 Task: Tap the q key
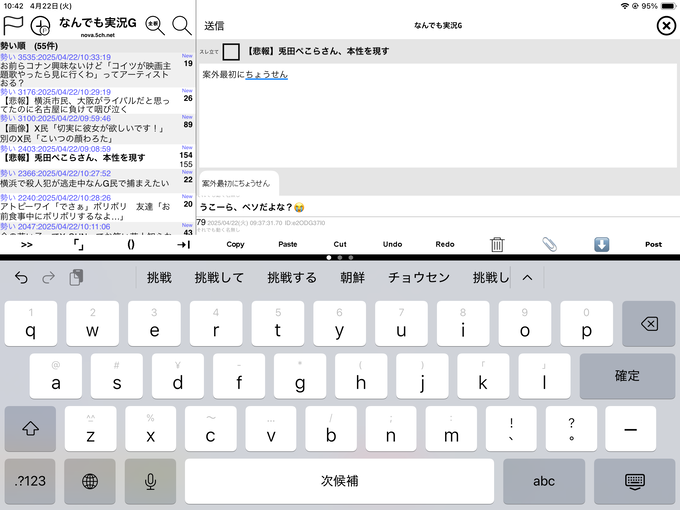point(30,324)
